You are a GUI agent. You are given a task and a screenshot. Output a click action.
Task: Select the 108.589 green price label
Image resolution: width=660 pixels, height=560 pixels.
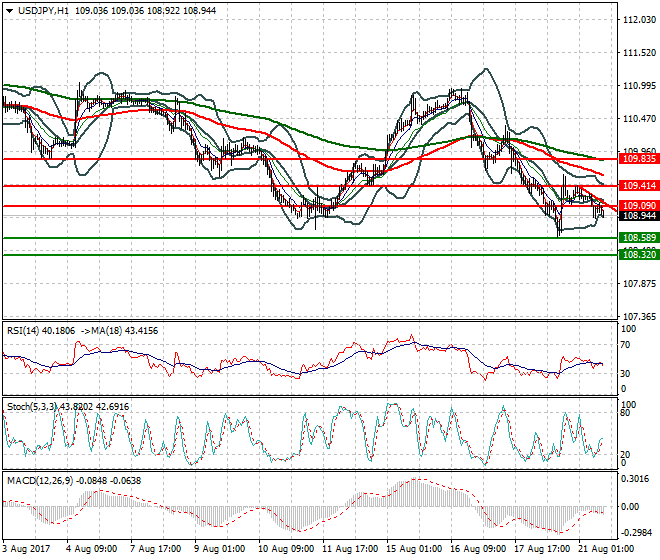pyautogui.click(x=638, y=238)
